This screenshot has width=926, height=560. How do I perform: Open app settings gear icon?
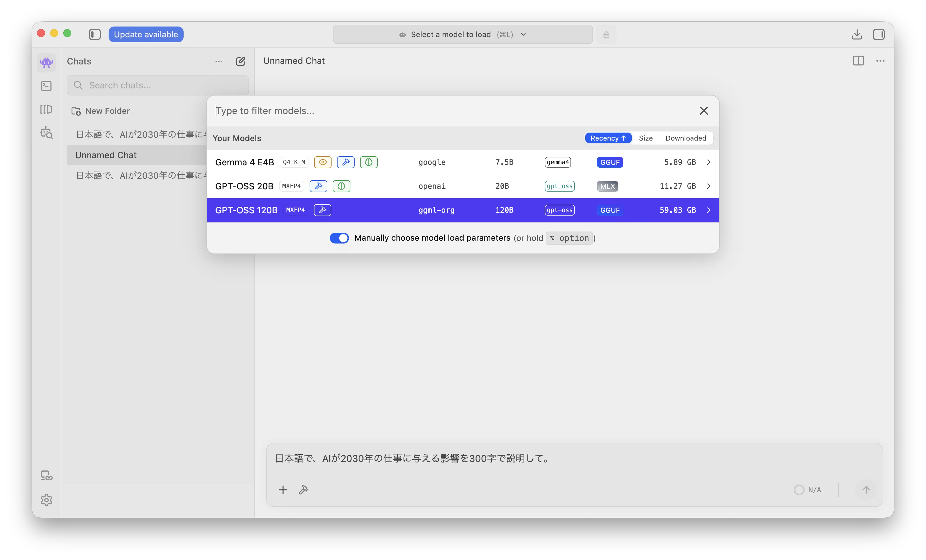(46, 500)
